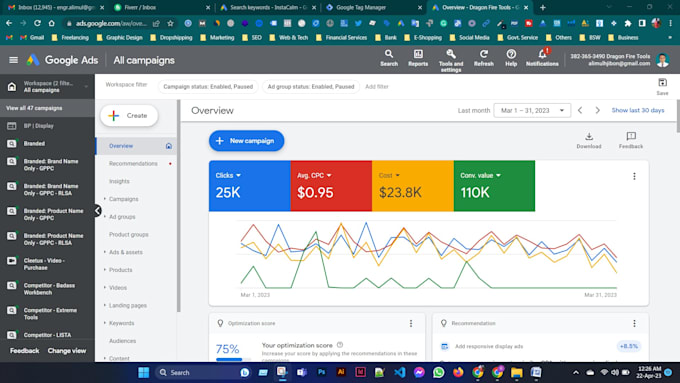Viewport: 680px width, 383px height.
Task: Open Insights in the page menu
Action: click(x=119, y=181)
